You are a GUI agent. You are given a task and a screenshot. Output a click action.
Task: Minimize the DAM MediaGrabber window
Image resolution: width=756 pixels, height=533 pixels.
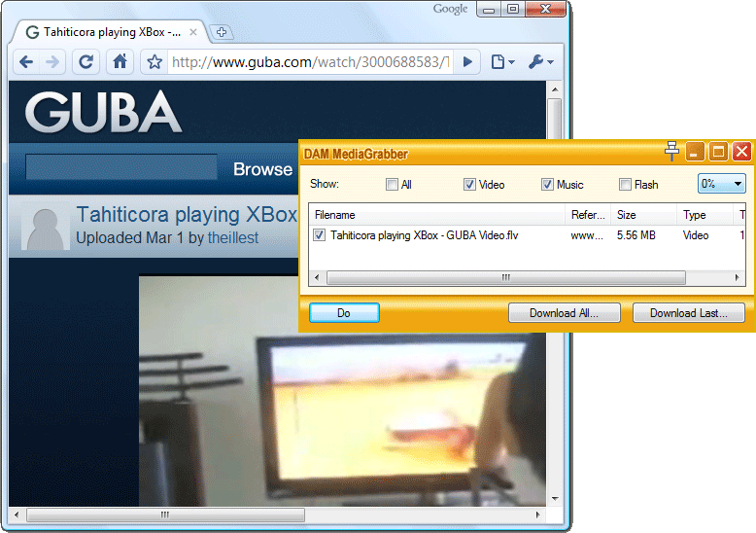coord(695,152)
